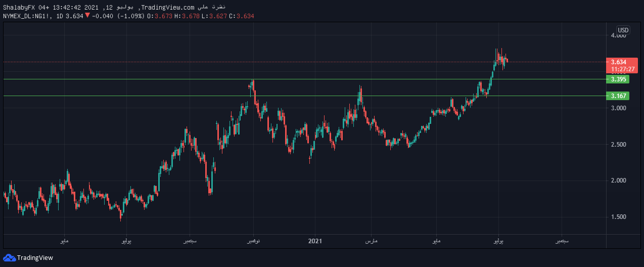
Task: Click the 2.500 price axis label
Action: click(619, 145)
